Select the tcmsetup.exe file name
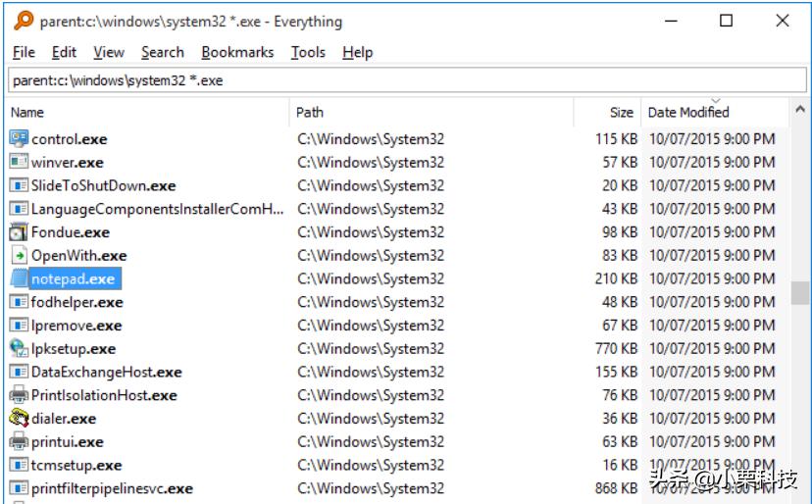The width and height of the screenshot is (812, 504). (x=76, y=466)
